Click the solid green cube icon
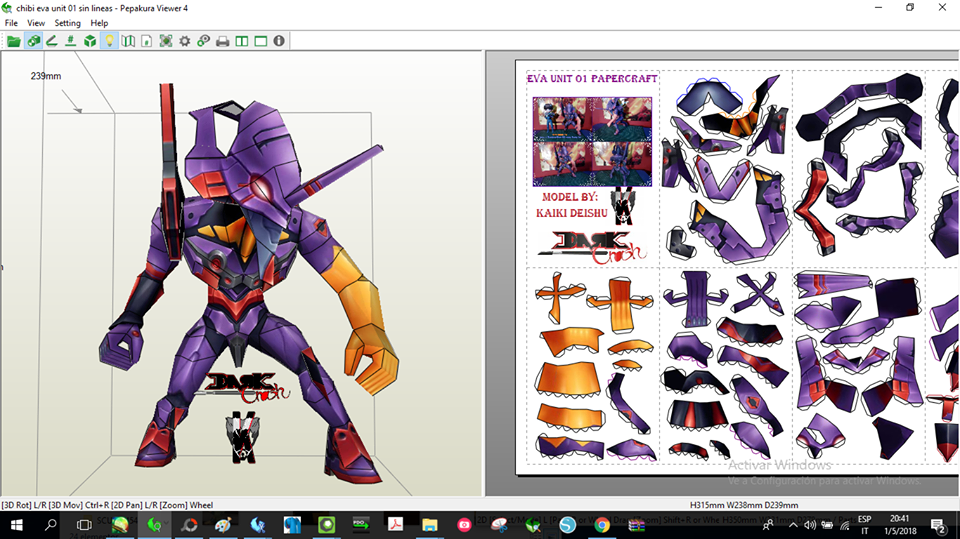This screenshot has height=539, width=960. click(x=90, y=41)
